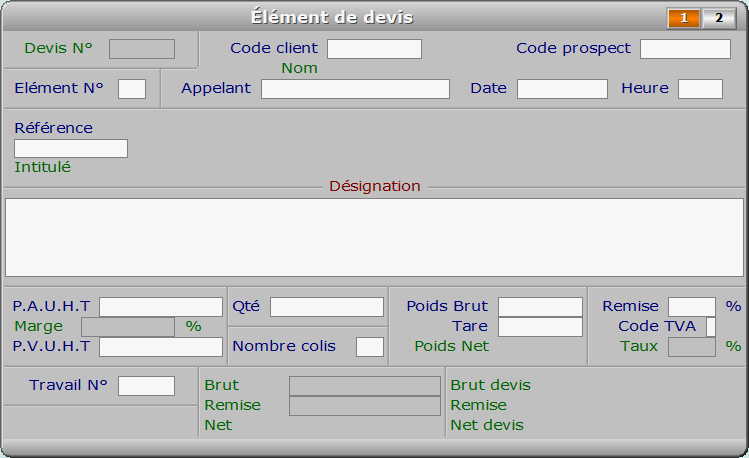
Task: Click the Élément de devis title
Action: [332, 17]
